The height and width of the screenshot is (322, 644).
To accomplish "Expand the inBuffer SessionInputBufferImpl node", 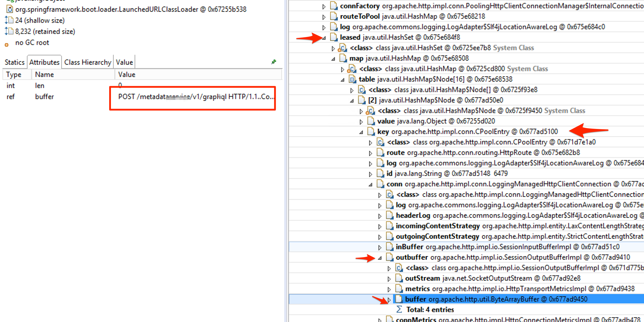I will pyautogui.click(x=380, y=247).
